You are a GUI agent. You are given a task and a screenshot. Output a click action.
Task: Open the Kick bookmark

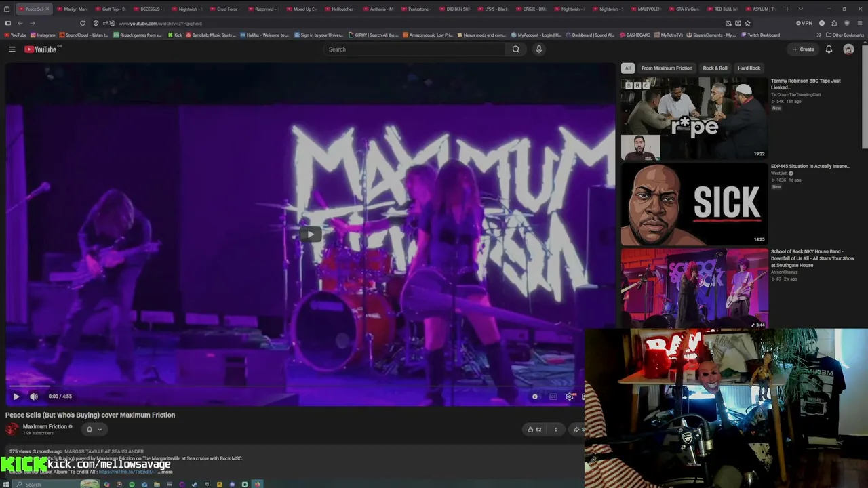[x=174, y=35]
